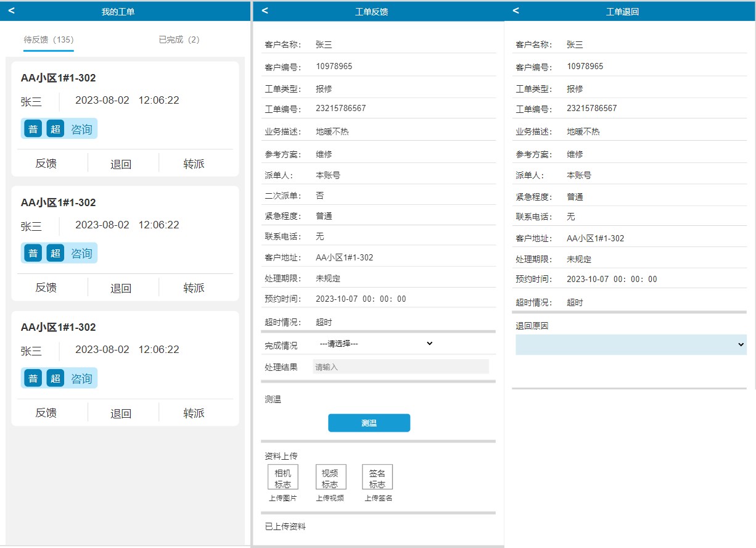The width and height of the screenshot is (756, 548).
Task: Open the 退回原因 dropdown
Action: (631, 345)
